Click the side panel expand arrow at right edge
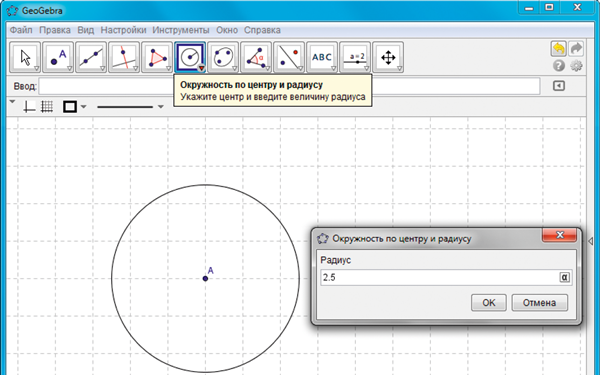 [x=590, y=241]
